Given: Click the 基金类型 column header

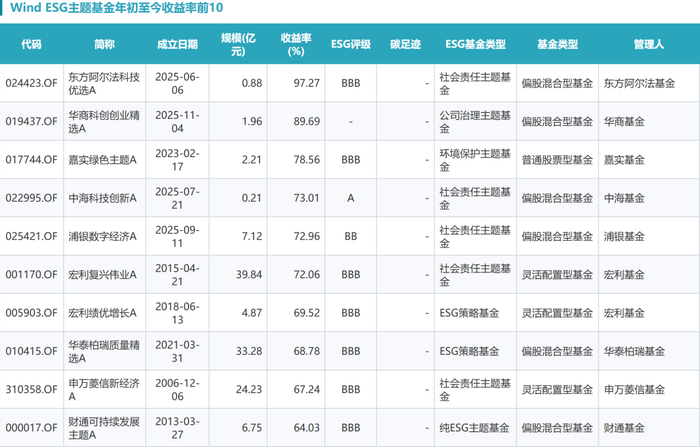Looking at the screenshot, I should [x=557, y=44].
